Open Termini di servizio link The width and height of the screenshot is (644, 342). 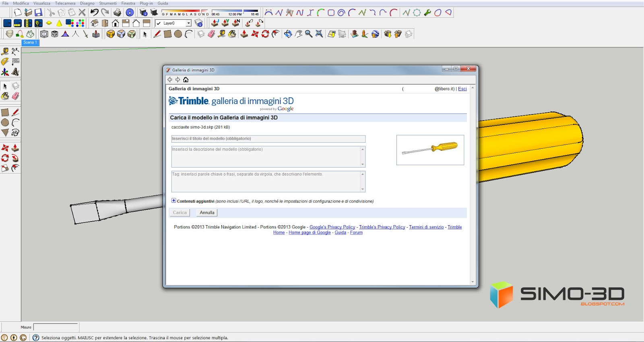pos(426,227)
